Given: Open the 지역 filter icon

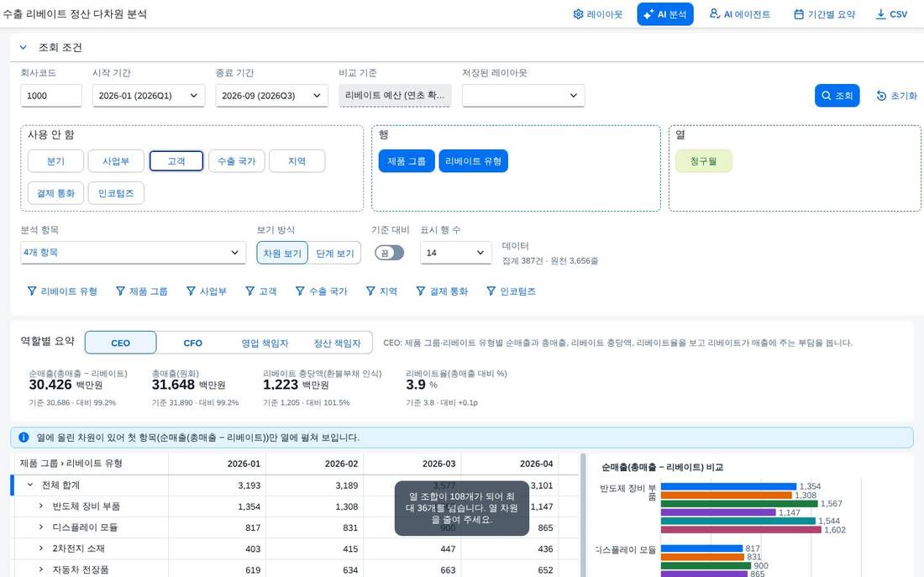Looking at the screenshot, I should tap(370, 291).
